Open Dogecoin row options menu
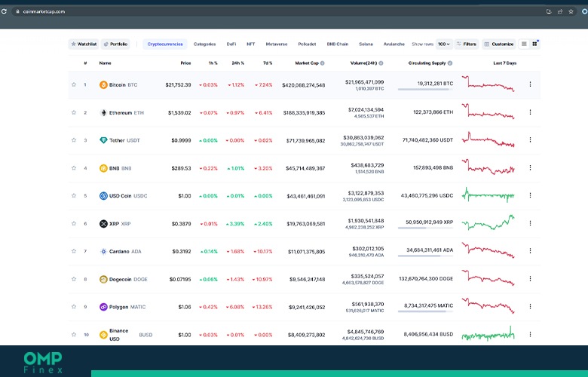This screenshot has height=377, width=588. pyautogui.click(x=530, y=279)
